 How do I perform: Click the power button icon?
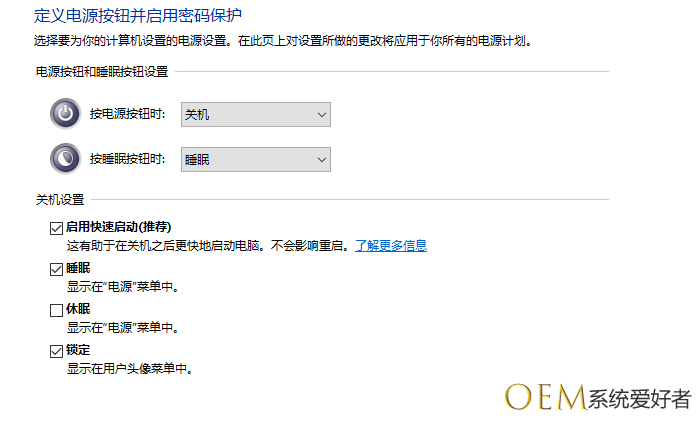point(65,114)
